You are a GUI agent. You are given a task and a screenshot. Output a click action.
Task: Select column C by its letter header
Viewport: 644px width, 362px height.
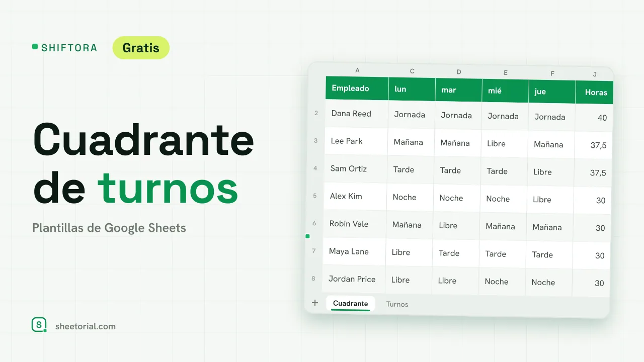click(412, 71)
